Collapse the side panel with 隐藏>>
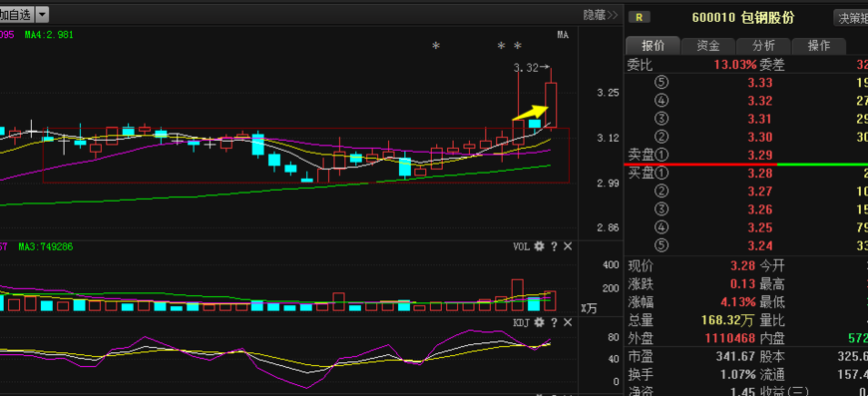 point(600,15)
